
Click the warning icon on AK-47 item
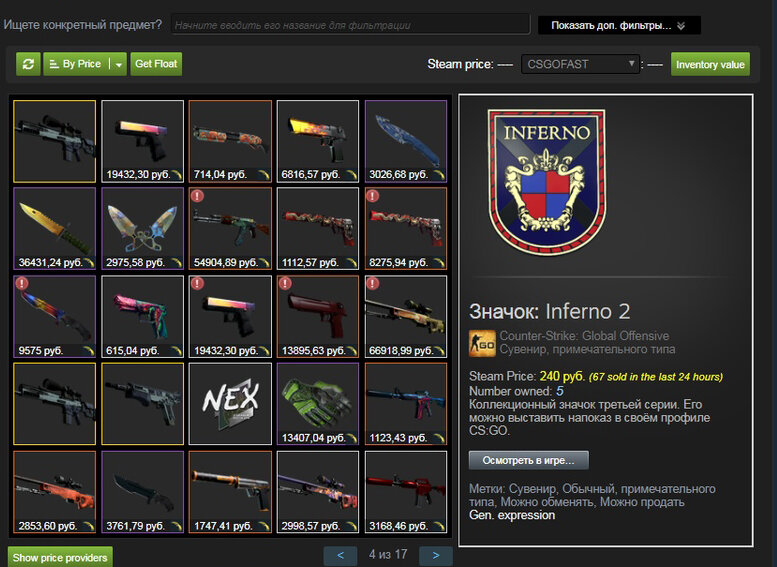(197, 196)
